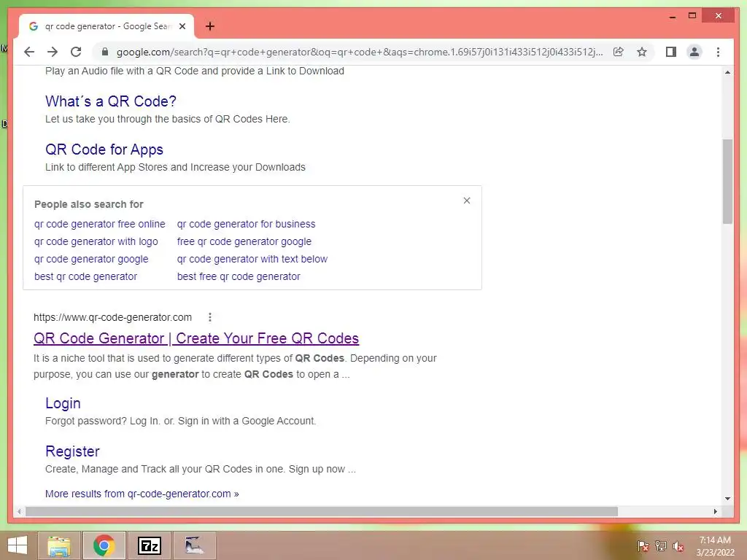The width and height of the screenshot is (747, 560).
Task: Open 7-Zip from the taskbar
Action: click(149, 545)
